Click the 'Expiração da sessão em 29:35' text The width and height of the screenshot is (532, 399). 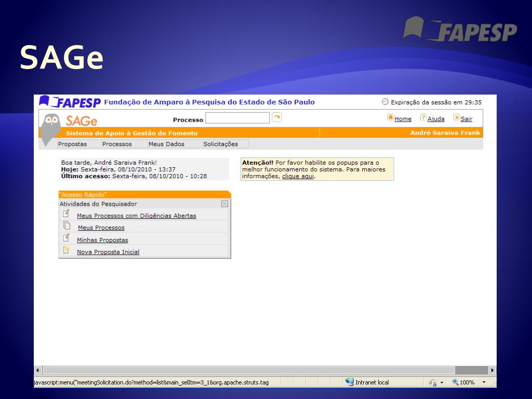(436, 102)
